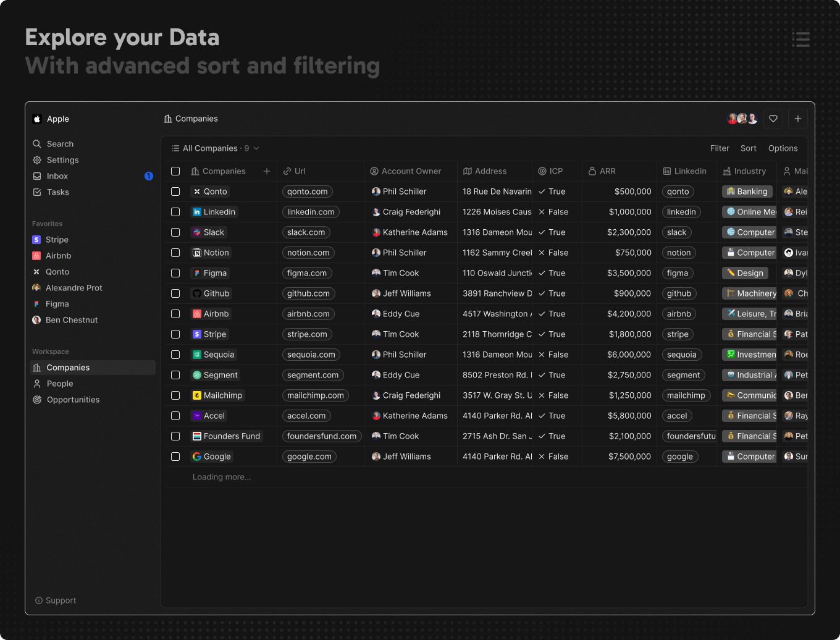The image size is (840, 640).
Task: Select the Airbnb row checkbox
Action: coord(175,314)
